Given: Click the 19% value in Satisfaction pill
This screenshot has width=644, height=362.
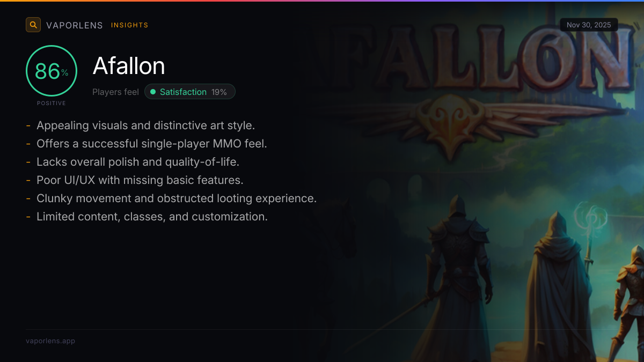Looking at the screenshot, I should 219,92.
